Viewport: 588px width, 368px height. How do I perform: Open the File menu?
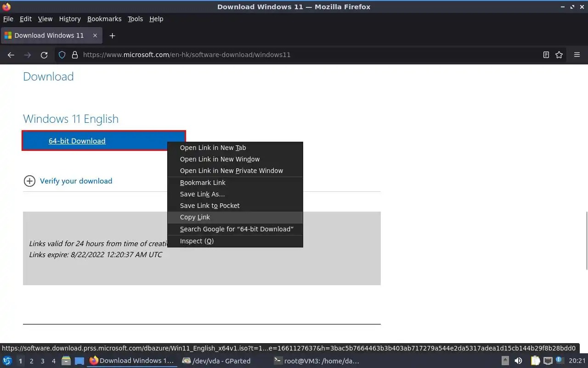(8, 19)
